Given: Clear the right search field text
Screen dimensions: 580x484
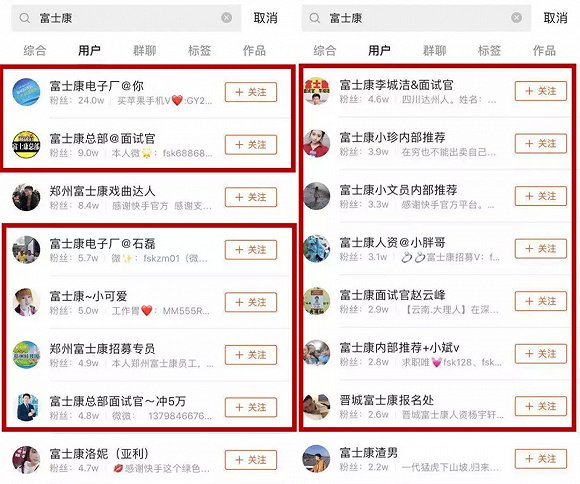Looking at the screenshot, I should 516,18.
